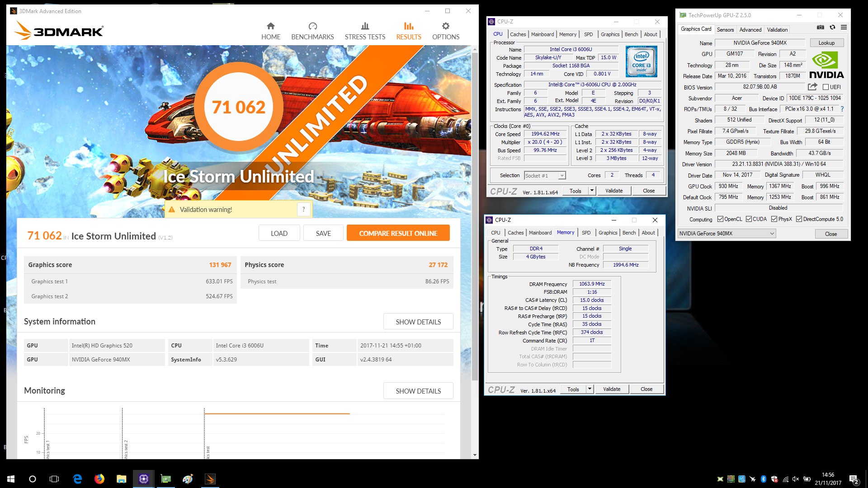The image size is (868, 488).
Task: Open the Advanced tab in GPU-Z
Action: (x=750, y=30)
